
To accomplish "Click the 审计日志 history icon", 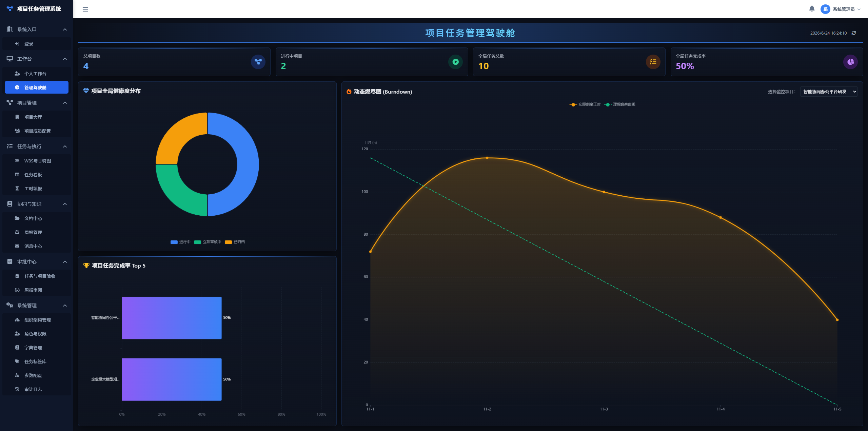I will click(17, 389).
